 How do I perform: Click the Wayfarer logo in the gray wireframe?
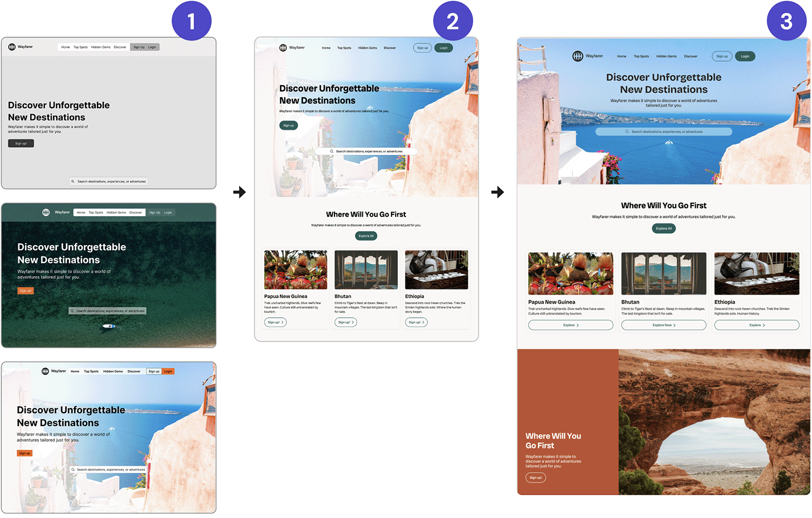[21, 47]
